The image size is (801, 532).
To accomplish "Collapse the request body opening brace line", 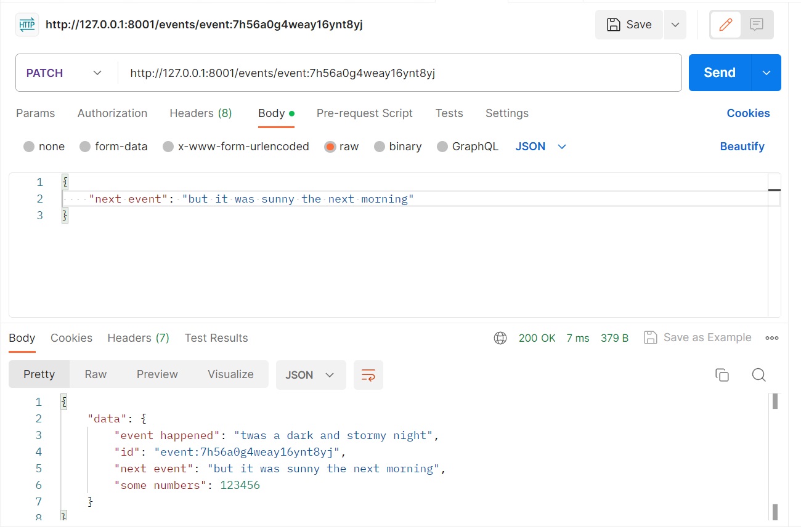I will [65, 182].
